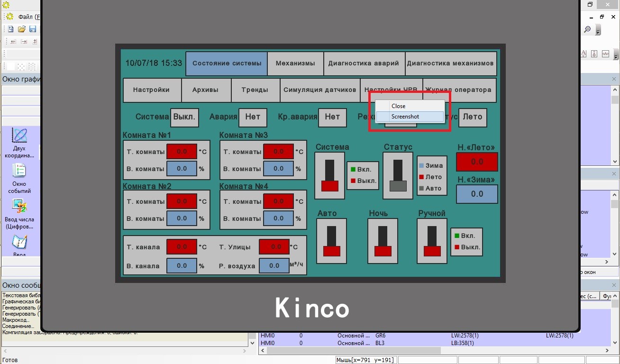Click the application sun logo icon in title bar

coord(6,5)
